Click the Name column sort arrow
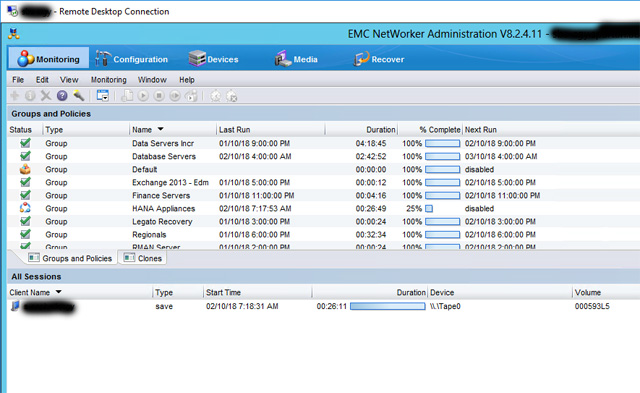 pyautogui.click(x=160, y=129)
